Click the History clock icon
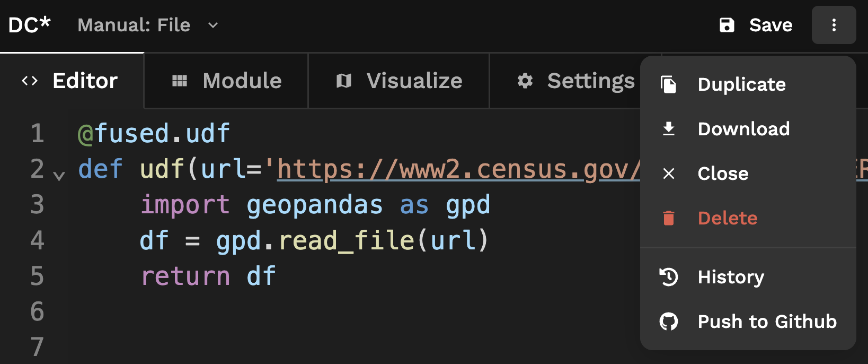The width and height of the screenshot is (868, 364). coord(669,277)
